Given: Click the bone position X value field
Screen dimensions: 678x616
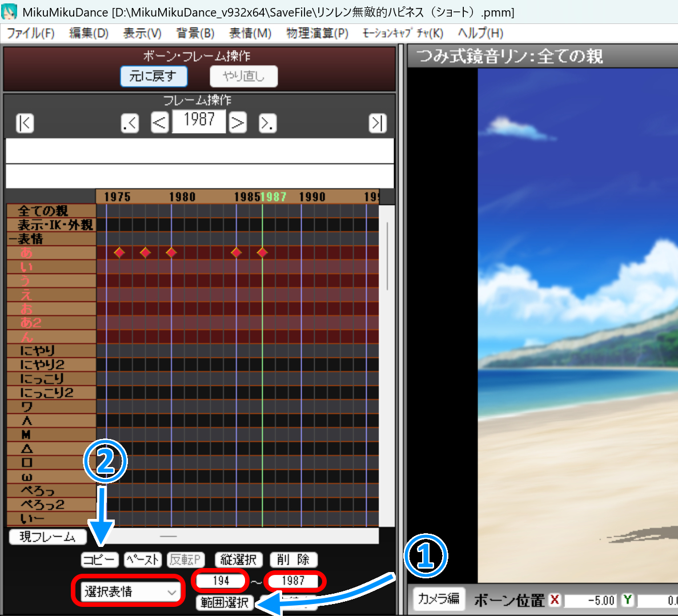Looking at the screenshot, I should [x=590, y=601].
